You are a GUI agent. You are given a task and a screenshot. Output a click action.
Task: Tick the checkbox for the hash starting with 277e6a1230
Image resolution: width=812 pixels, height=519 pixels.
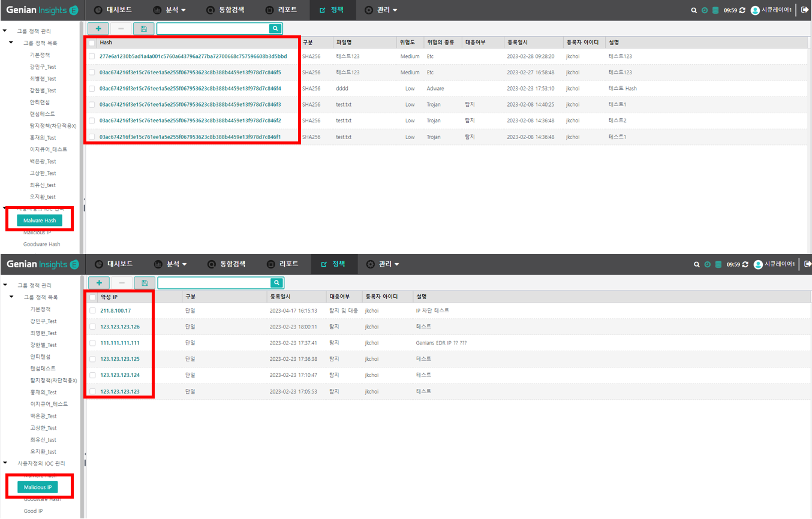[92, 56]
